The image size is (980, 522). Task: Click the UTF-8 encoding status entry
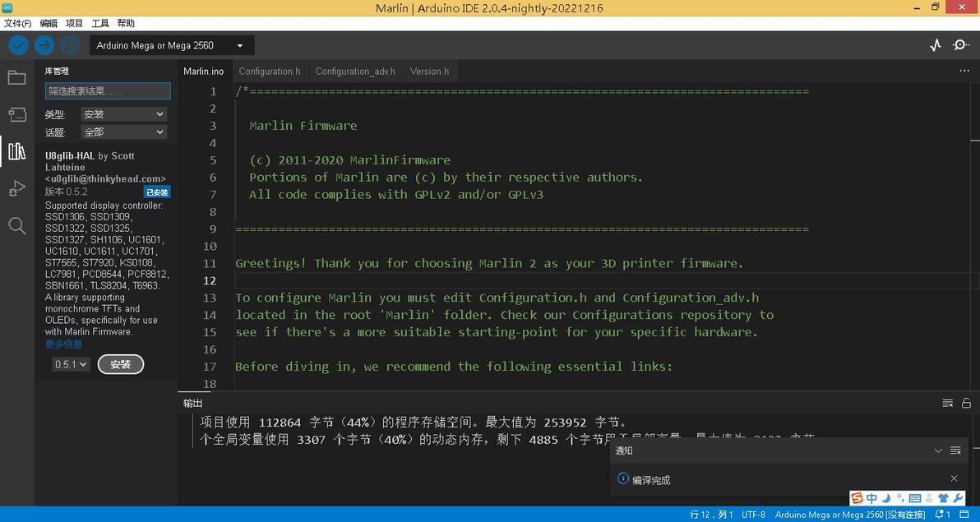coord(754,515)
